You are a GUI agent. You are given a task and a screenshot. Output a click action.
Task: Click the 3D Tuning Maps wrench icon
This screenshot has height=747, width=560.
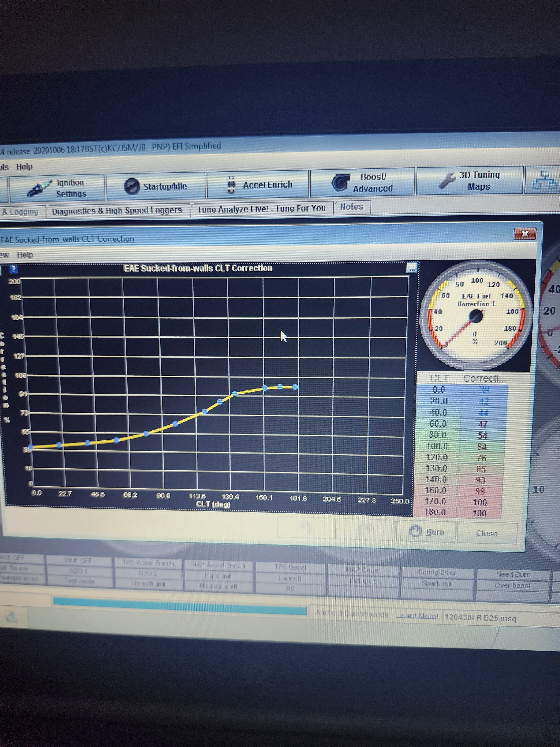click(x=447, y=181)
